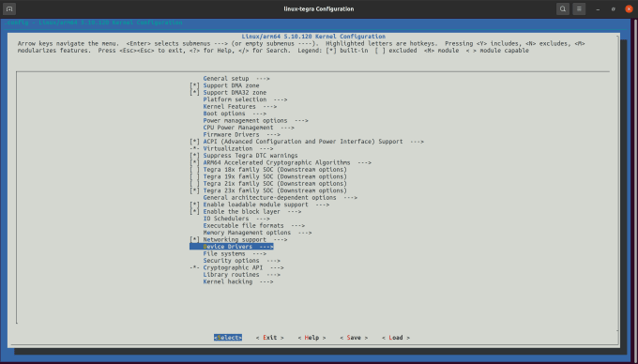This screenshot has height=364, width=638.
Task: Open General architecture-dependent options submenu
Action: pos(281,198)
